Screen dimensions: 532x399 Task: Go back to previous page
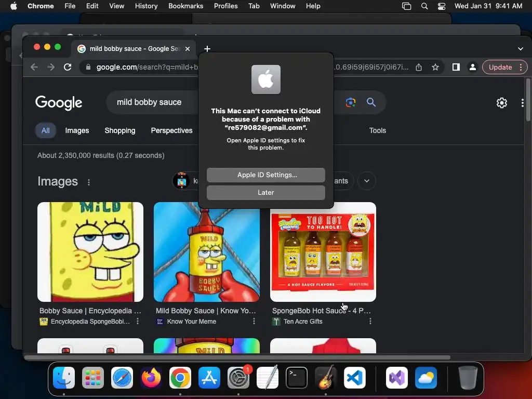tap(34, 67)
